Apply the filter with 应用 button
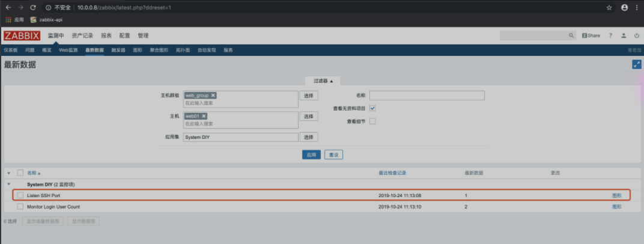This screenshot has height=244, width=644. [x=311, y=155]
